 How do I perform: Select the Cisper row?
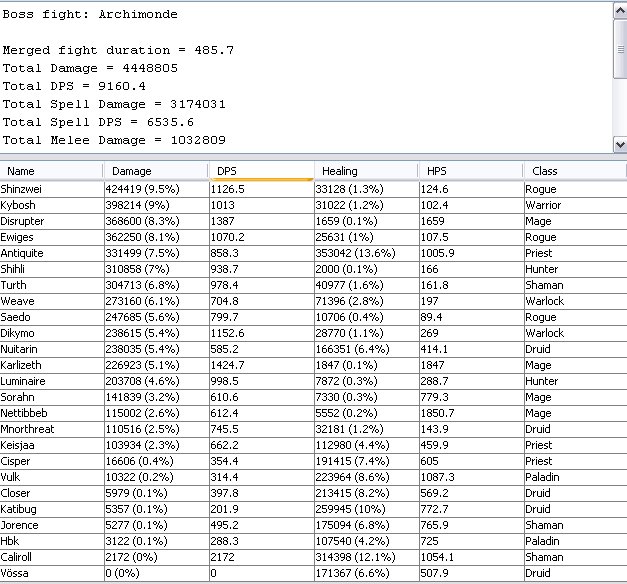point(313,461)
